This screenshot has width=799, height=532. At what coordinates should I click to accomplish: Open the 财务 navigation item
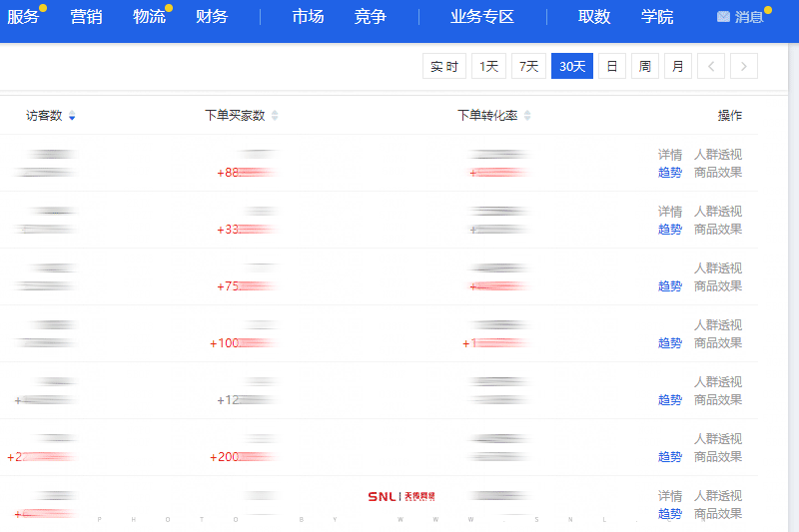point(212,17)
